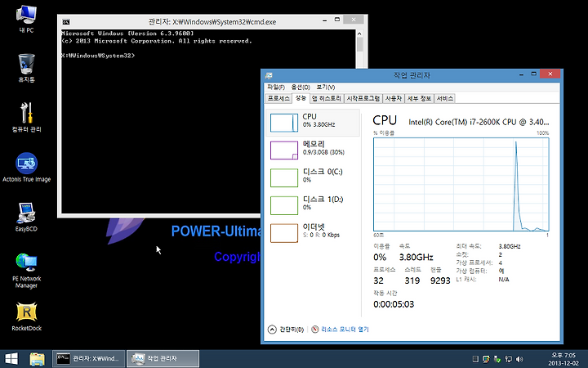Click the Windows Start button
This screenshot has height=368, width=588.
(x=11, y=359)
